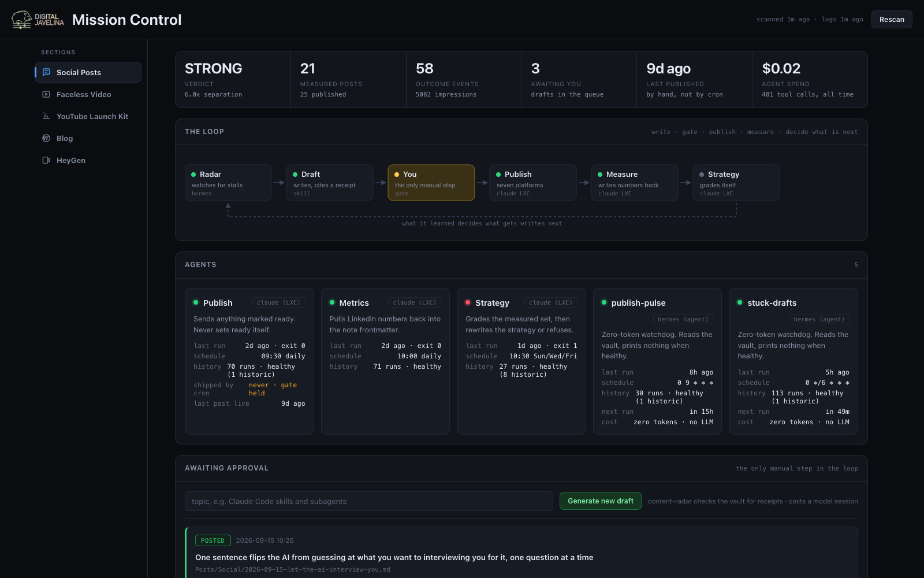924x578 pixels.
Task: Click the $0.02 agent spend stat
Action: (810, 80)
